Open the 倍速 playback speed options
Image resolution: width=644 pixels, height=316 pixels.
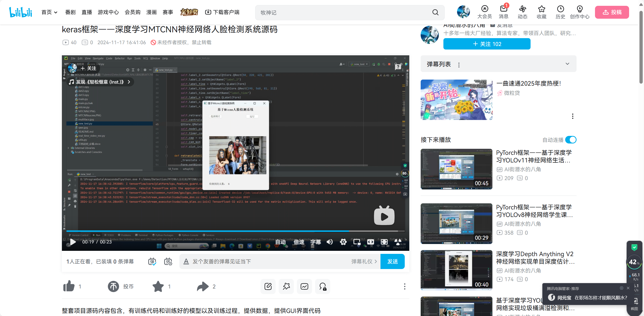(299, 242)
